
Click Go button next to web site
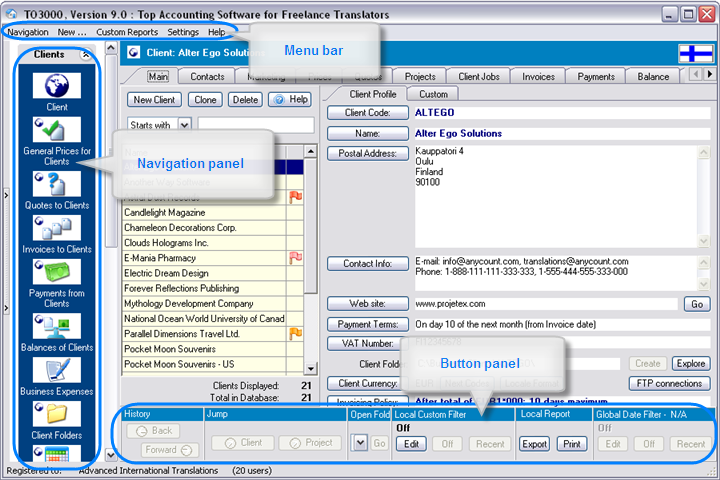[697, 304]
